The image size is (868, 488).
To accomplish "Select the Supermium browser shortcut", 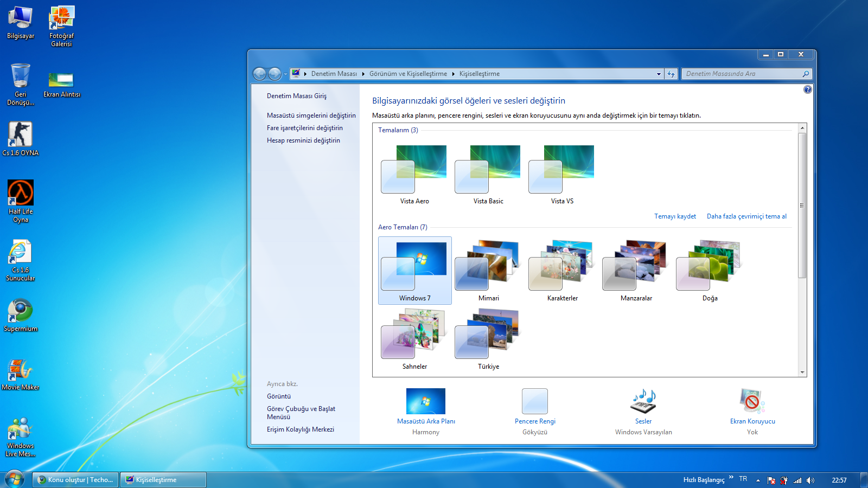I will pos(21,314).
